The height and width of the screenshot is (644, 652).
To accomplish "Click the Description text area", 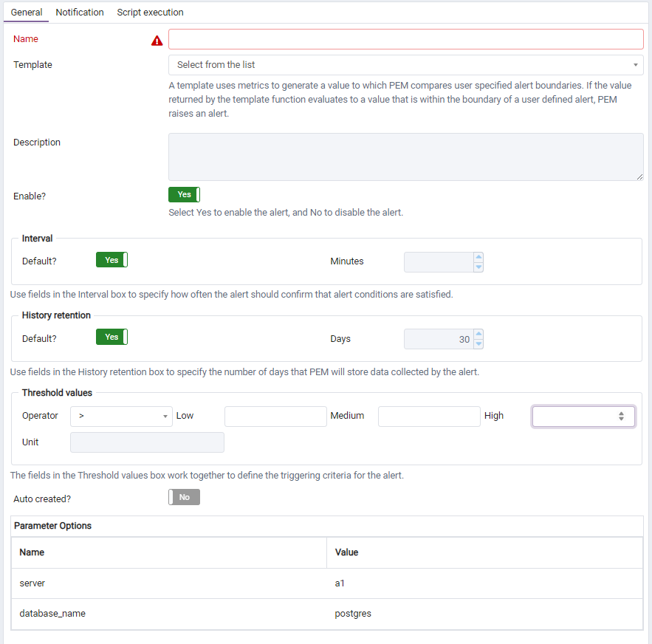I will [x=405, y=157].
